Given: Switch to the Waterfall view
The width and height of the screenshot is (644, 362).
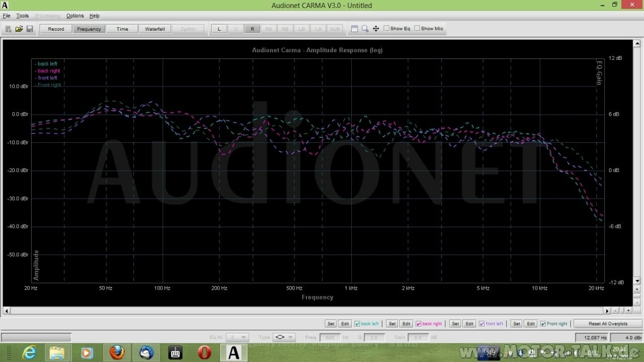Looking at the screenshot, I should click(155, 29).
